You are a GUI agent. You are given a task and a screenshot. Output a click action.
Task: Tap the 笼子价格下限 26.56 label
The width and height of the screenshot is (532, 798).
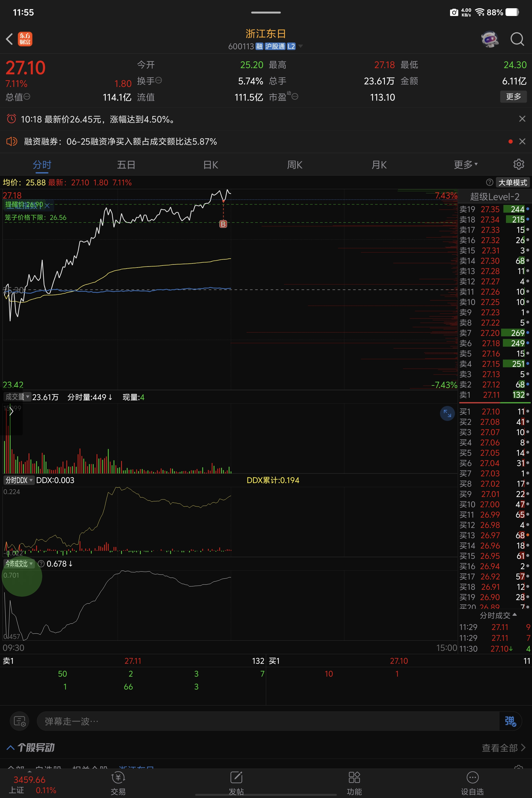[36, 218]
